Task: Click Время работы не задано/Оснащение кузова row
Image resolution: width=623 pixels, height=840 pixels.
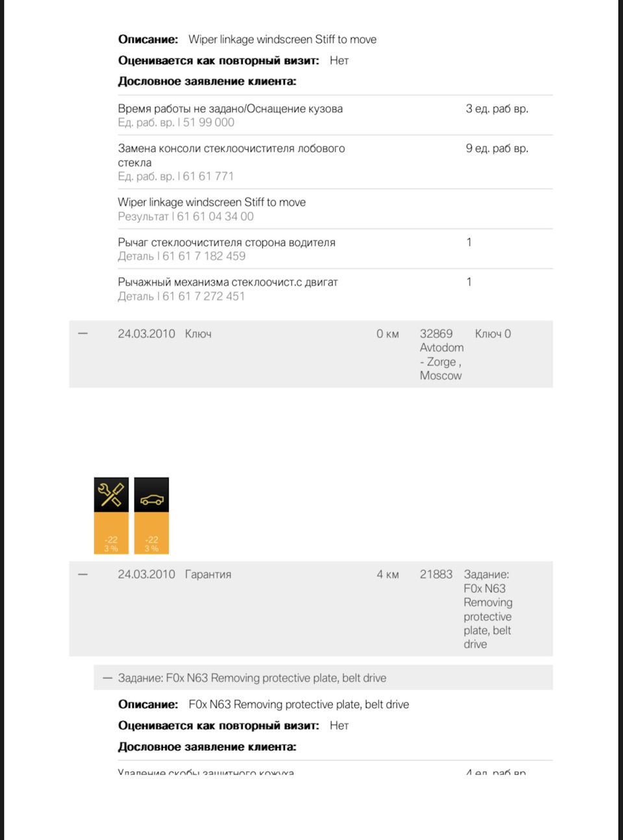Action: 230,109
